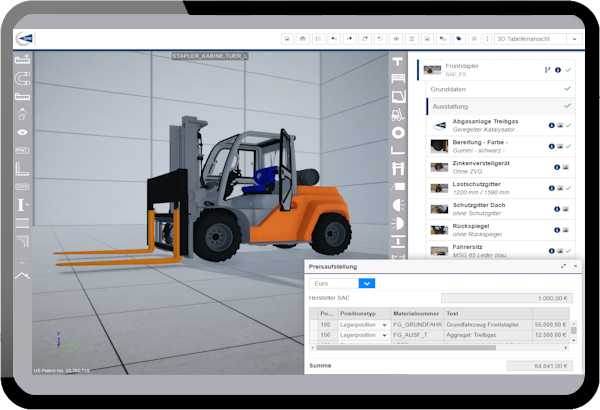
Task: Toggle the checkmark for Lastschutzgitter
Action: [568, 187]
